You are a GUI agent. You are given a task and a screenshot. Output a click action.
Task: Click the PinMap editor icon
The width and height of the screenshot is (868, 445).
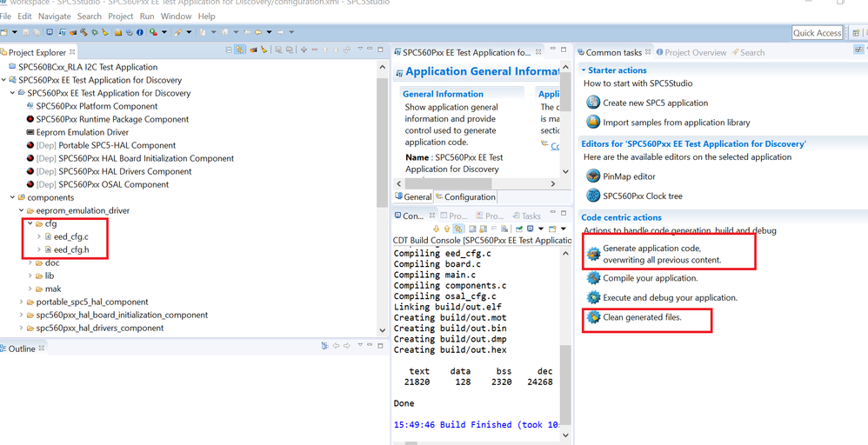click(593, 176)
